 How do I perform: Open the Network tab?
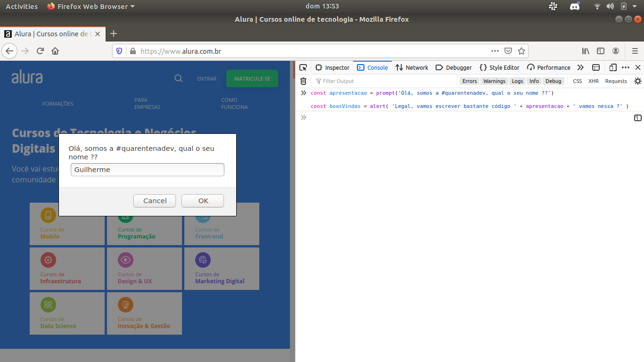(x=412, y=67)
